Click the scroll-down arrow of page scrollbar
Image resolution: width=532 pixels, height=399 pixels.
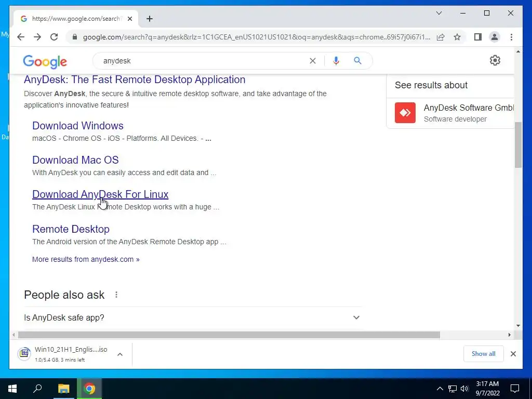click(518, 326)
